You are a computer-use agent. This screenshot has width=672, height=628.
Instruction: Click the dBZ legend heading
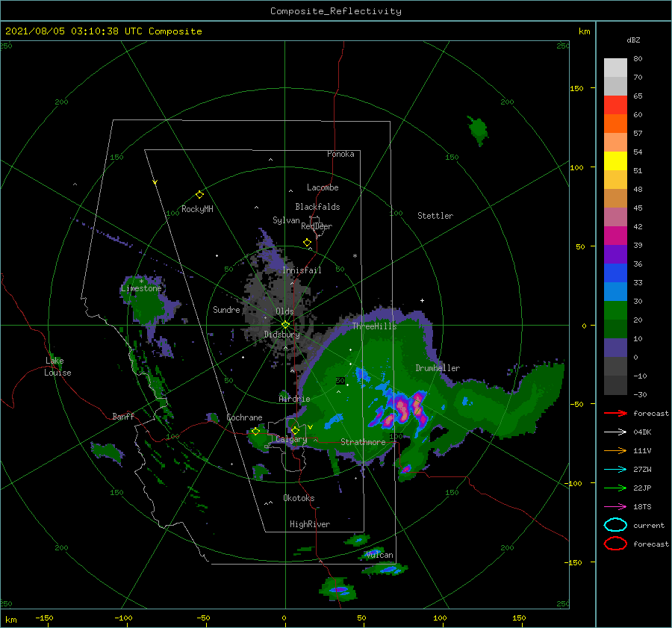633,40
